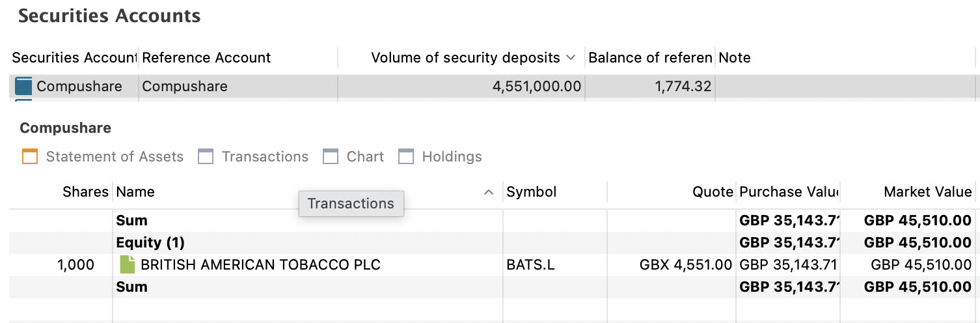Click the Transactions tab icon
980x323 pixels.
coord(206,157)
